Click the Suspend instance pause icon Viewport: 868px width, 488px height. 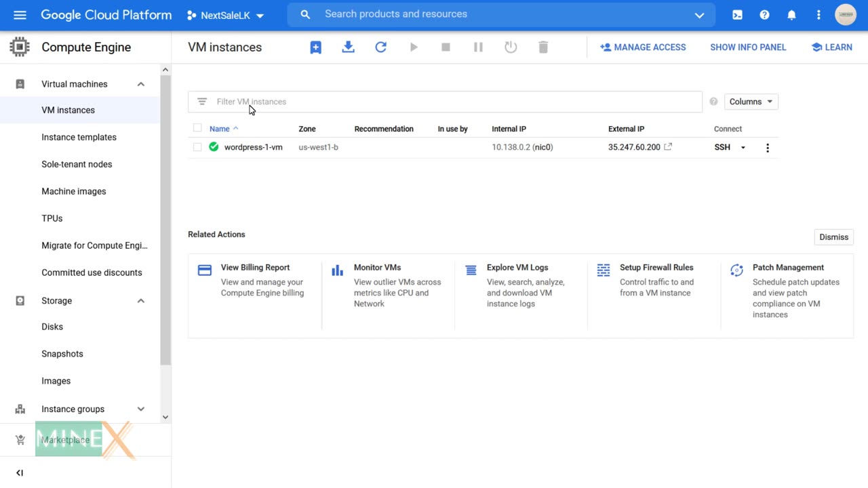click(x=478, y=47)
